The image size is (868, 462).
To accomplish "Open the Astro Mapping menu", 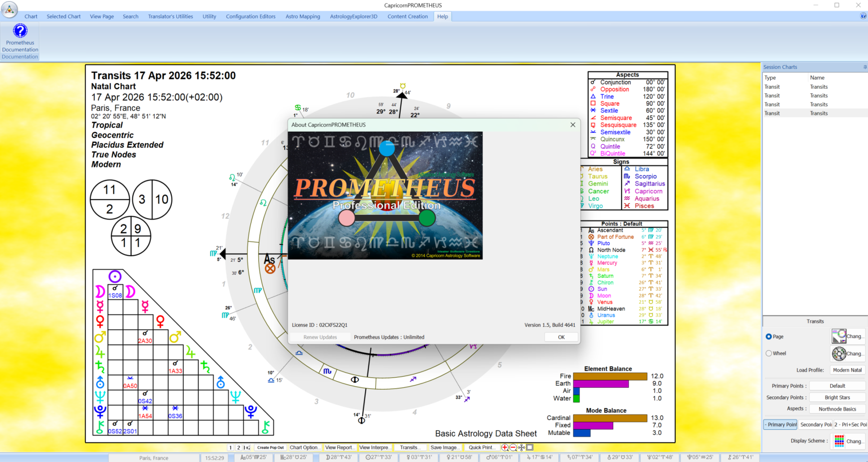I will 303,16.
